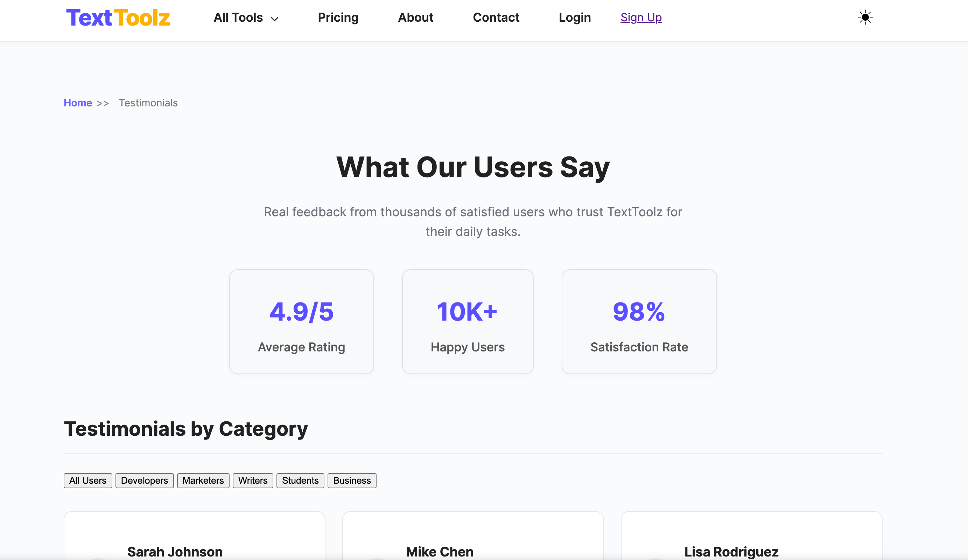
Task: Open Mike Chen's testimonial card
Action: coord(473,535)
